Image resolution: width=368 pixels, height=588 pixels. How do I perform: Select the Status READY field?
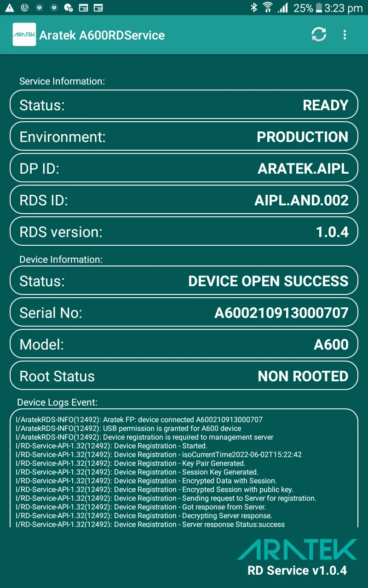pyautogui.click(x=183, y=105)
